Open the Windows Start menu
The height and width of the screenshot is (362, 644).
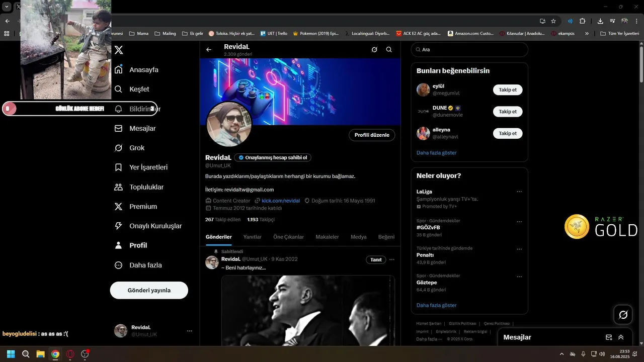[11, 354]
